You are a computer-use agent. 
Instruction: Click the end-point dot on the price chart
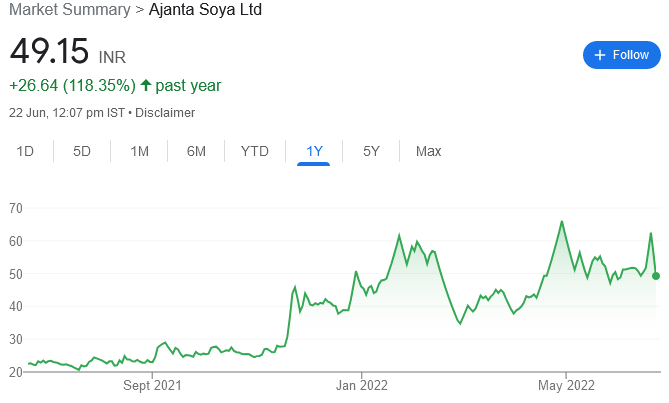656,276
